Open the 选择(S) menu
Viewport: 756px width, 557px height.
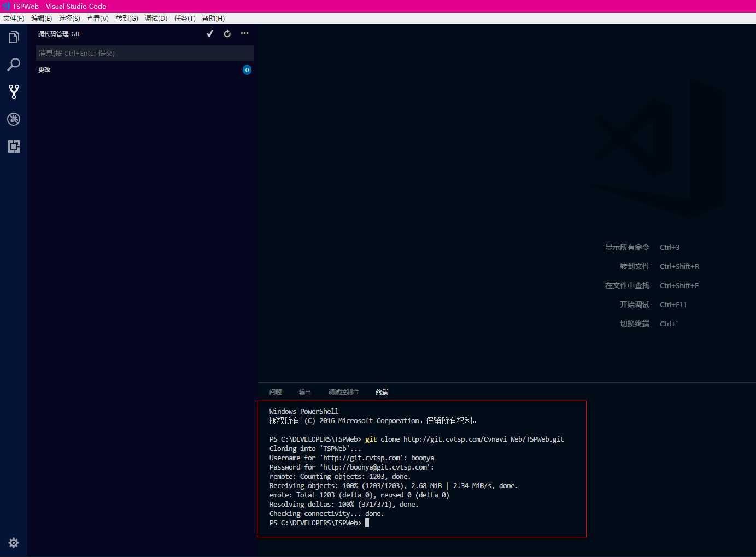coord(69,19)
